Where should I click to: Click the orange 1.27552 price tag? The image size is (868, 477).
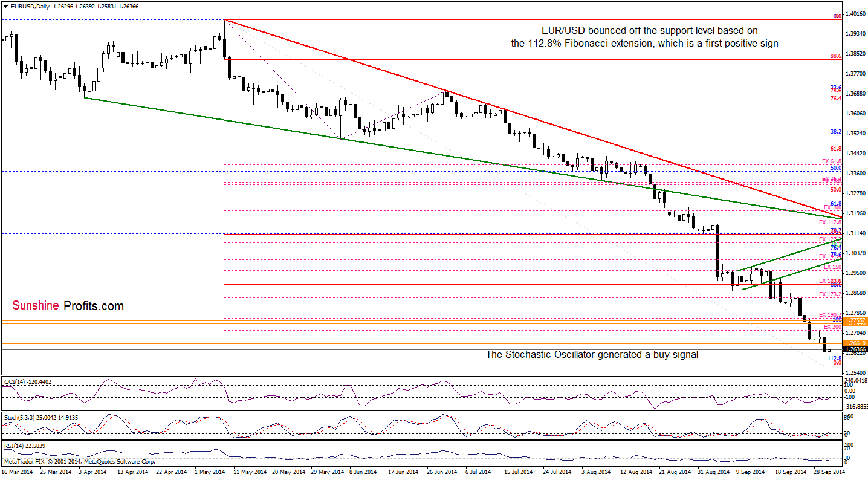coord(855,320)
